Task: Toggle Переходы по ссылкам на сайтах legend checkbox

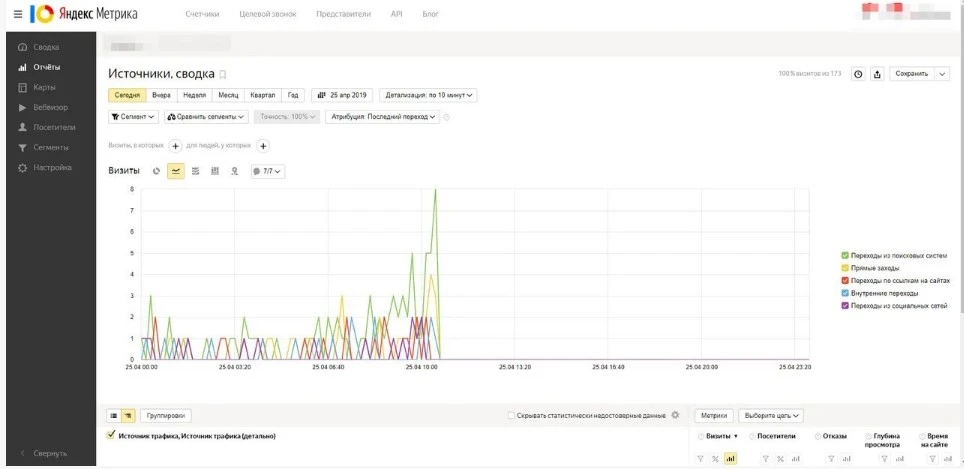Action: point(845,280)
